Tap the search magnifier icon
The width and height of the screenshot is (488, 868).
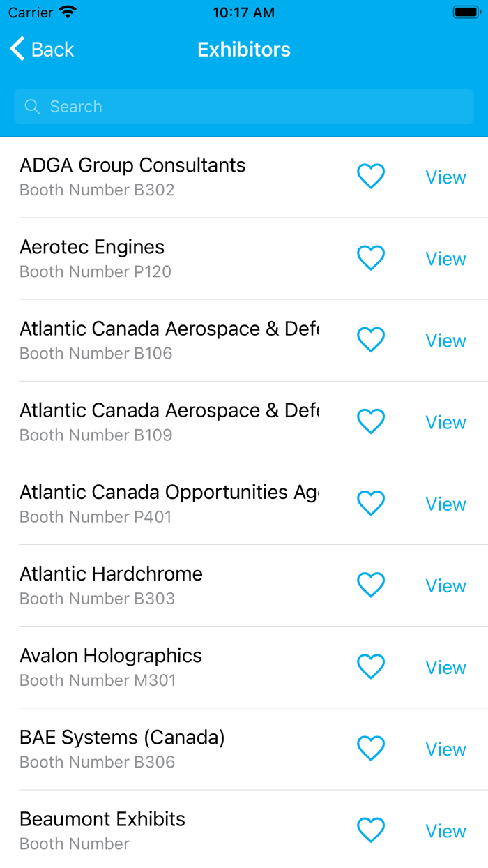point(32,106)
